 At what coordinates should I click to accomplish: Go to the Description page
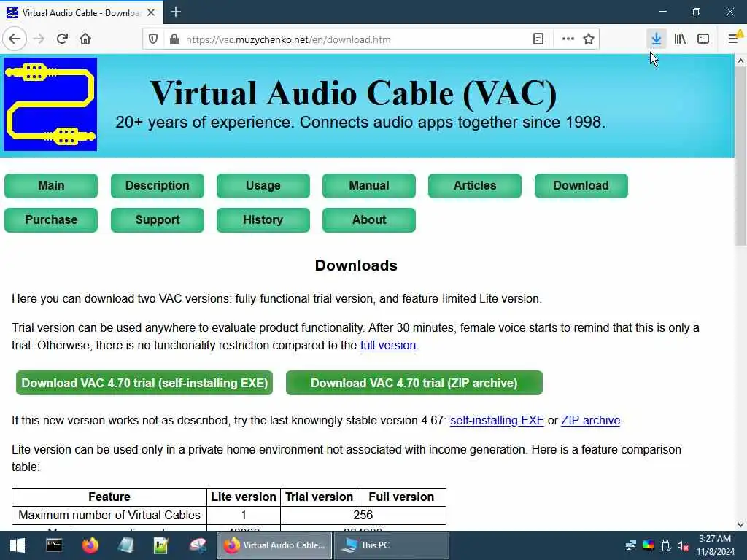click(x=158, y=185)
